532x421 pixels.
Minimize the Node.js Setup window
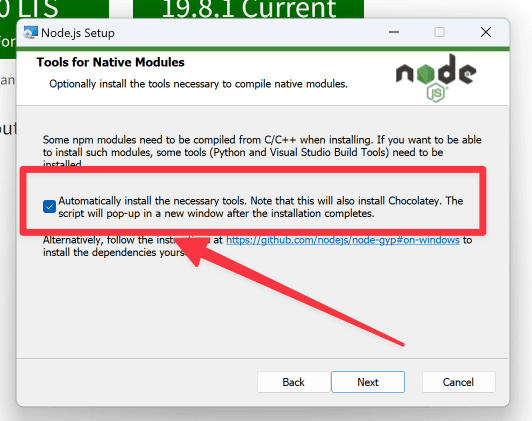pos(394,32)
